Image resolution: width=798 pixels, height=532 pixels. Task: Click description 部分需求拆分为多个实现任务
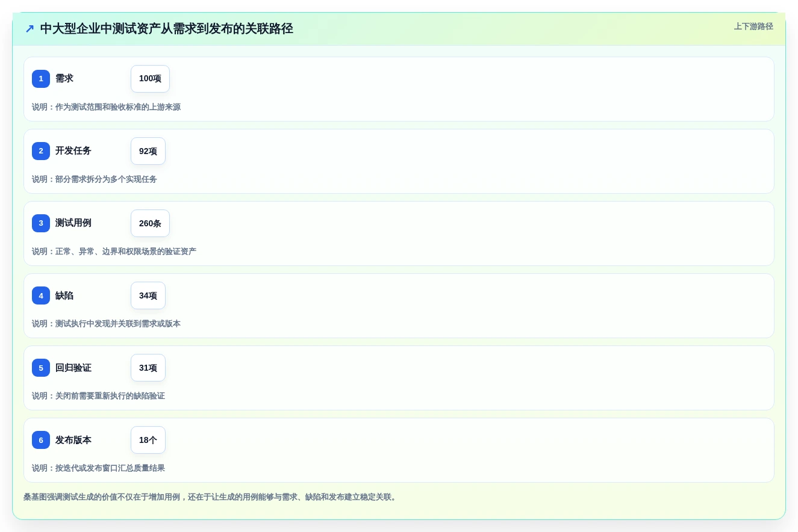[x=106, y=179]
